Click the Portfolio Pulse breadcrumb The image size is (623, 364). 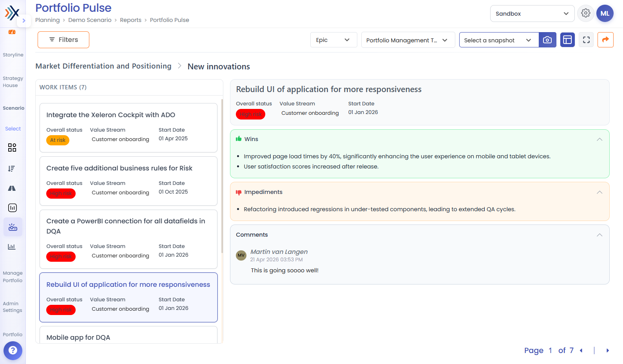pos(169,20)
